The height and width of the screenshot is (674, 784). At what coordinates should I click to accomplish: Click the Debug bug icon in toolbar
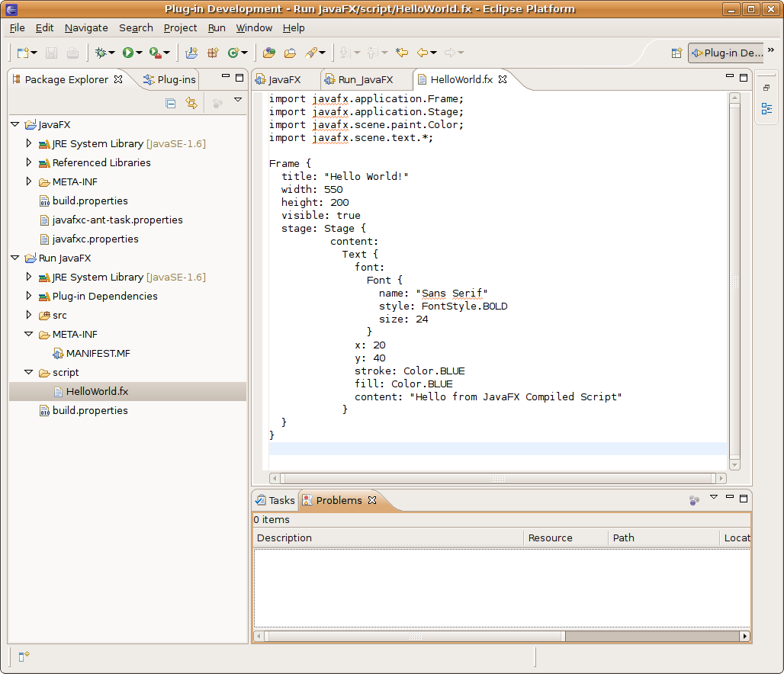100,53
